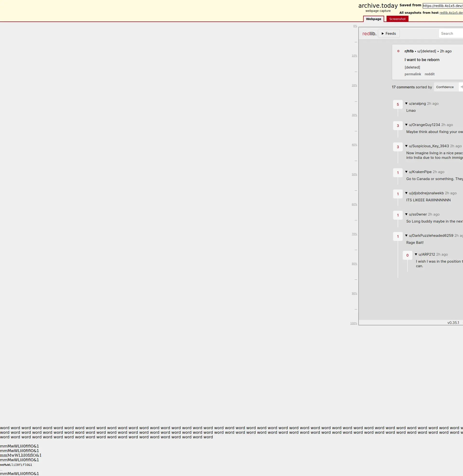This screenshot has height=476, width=463.
Task: Open the post on reddit link
Action: tap(429, 74)
